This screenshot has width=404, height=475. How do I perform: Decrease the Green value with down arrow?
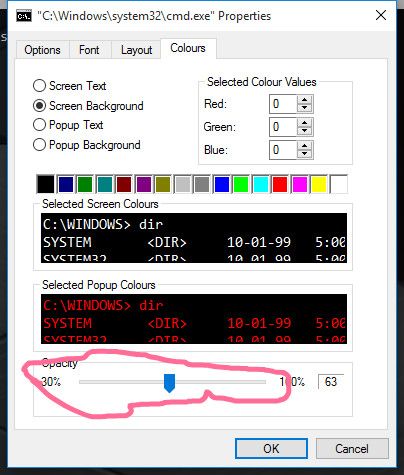tap(304, 131)
